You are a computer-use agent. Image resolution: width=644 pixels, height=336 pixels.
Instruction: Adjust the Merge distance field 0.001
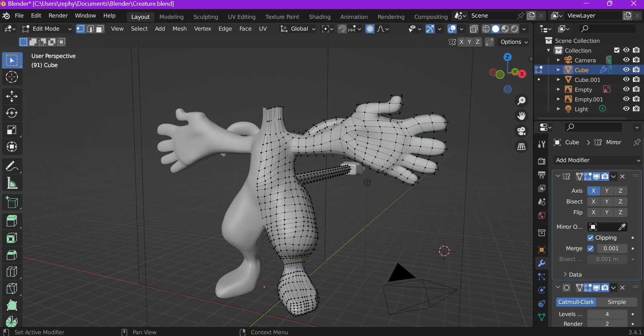tap(612, 248)
